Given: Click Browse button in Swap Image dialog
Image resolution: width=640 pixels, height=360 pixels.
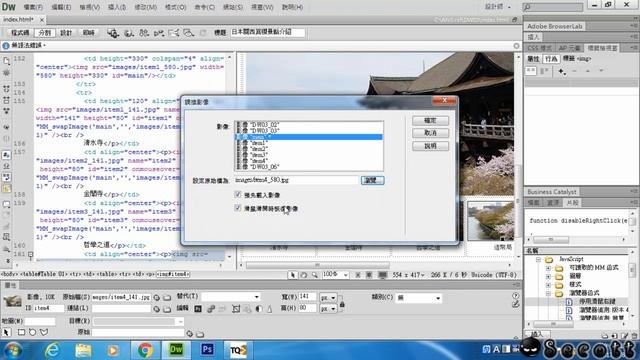Looking at the screenshot, I should point(372,180).
